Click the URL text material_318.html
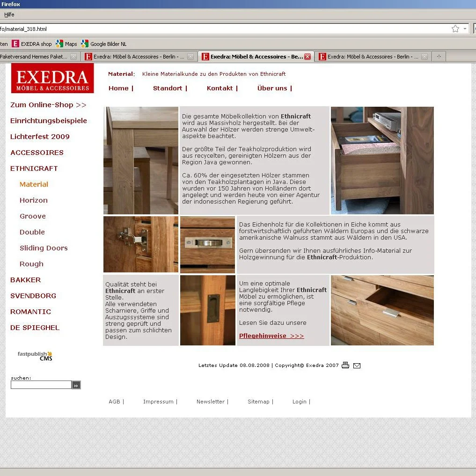This screenshot has width=476, height=476. (x=27, y=29)
